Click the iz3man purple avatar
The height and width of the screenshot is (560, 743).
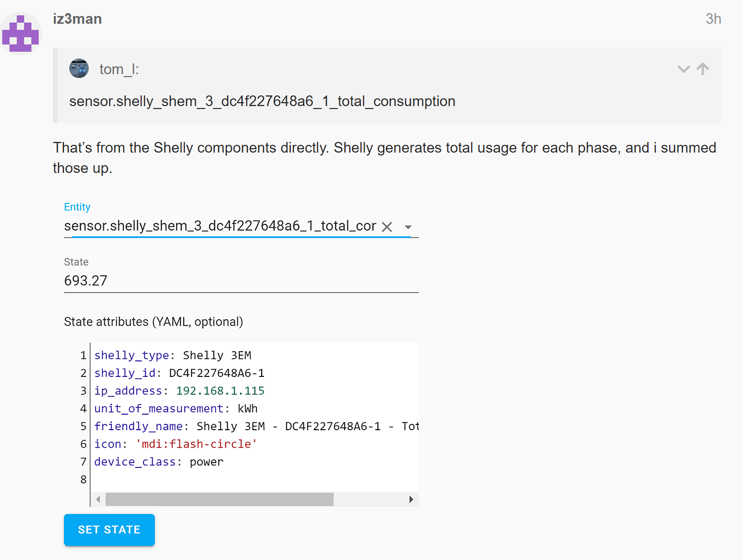pyautogui.click(x=21, y=33)
